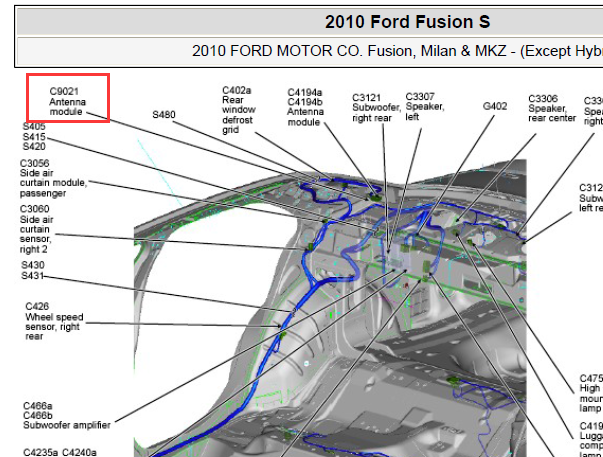This screenshot has width=603, height=457.
Task: Click the S430 S431 splice labels
Action: (x=33, y=270)
